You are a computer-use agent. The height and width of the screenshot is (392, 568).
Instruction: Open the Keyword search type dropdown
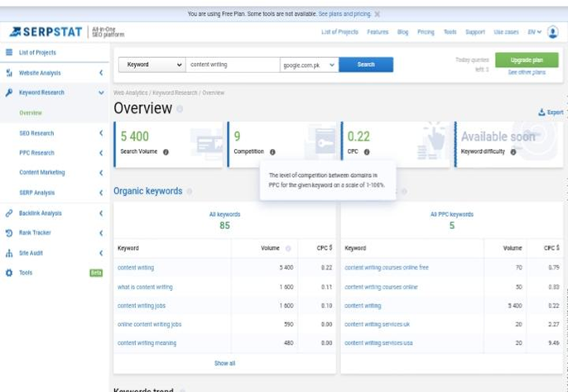152,65
